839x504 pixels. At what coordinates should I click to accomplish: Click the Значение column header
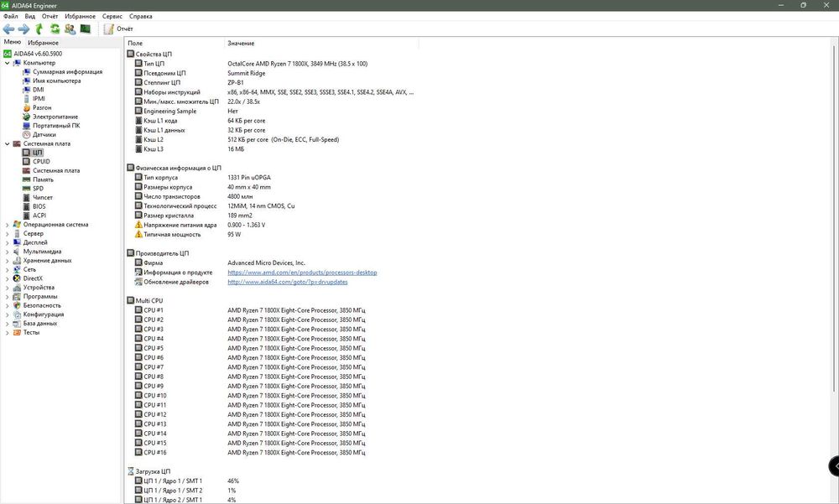[x=321, y=44]
